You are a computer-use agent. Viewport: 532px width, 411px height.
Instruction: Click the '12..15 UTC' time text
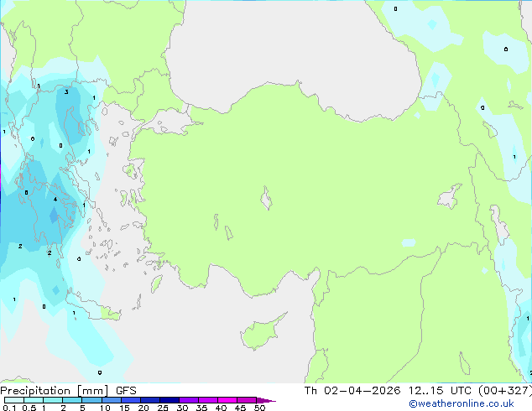click(x=440, y=391)
